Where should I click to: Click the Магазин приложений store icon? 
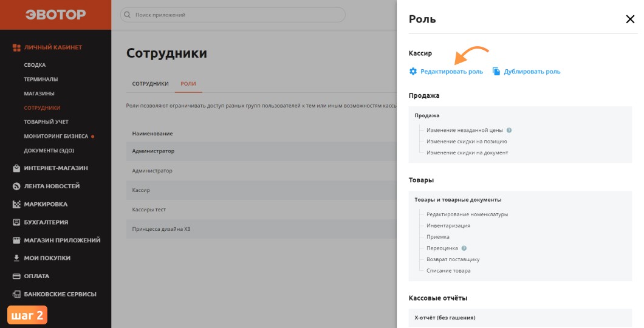[16, 240]
